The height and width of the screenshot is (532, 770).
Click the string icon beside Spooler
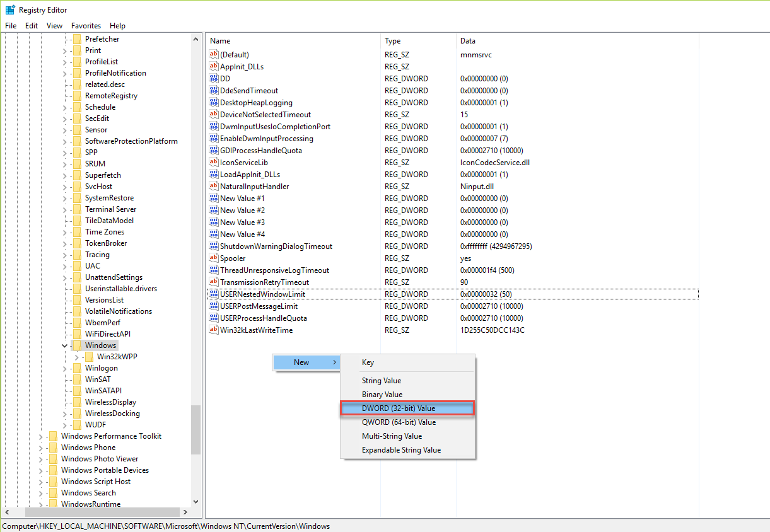(214, 258)
